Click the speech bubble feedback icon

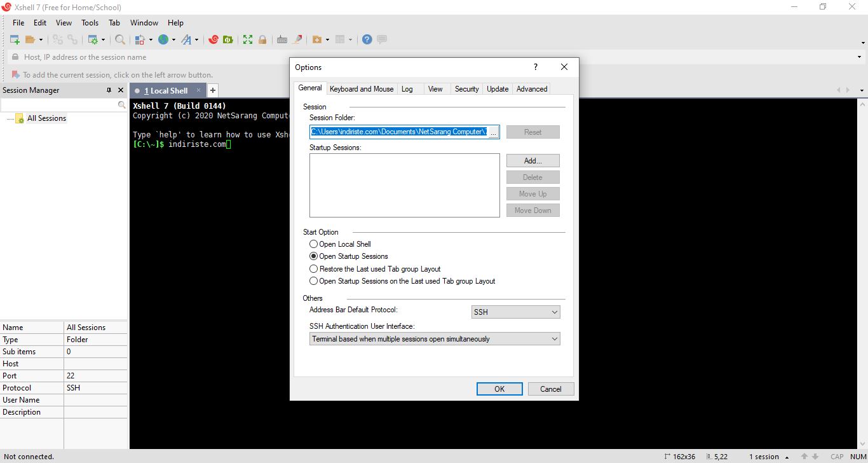click(x=382, y=39)
